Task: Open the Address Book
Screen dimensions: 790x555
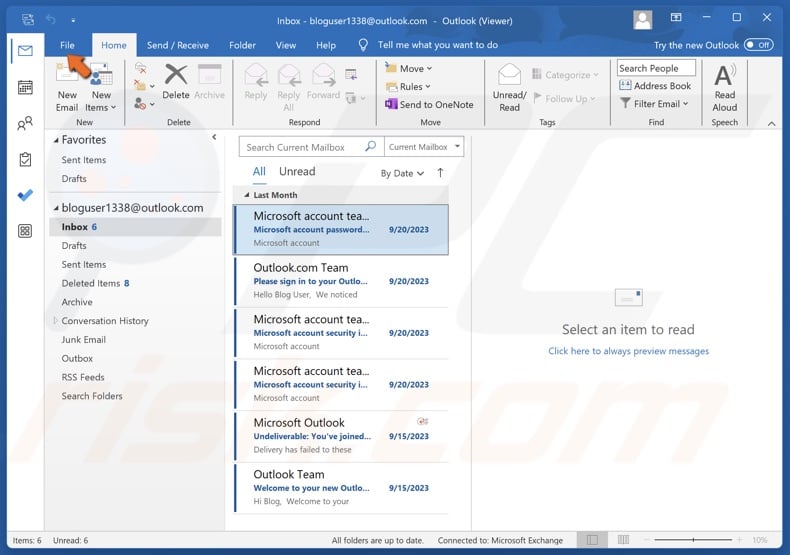Action: [x=655, y=86]
